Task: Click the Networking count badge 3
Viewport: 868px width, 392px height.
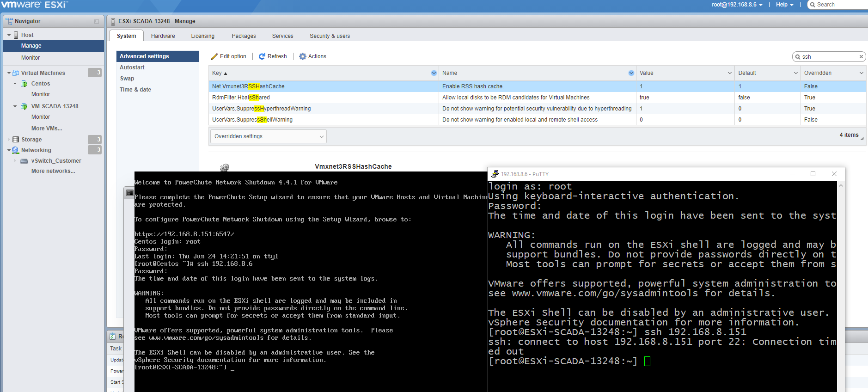Action: point(95,150)
